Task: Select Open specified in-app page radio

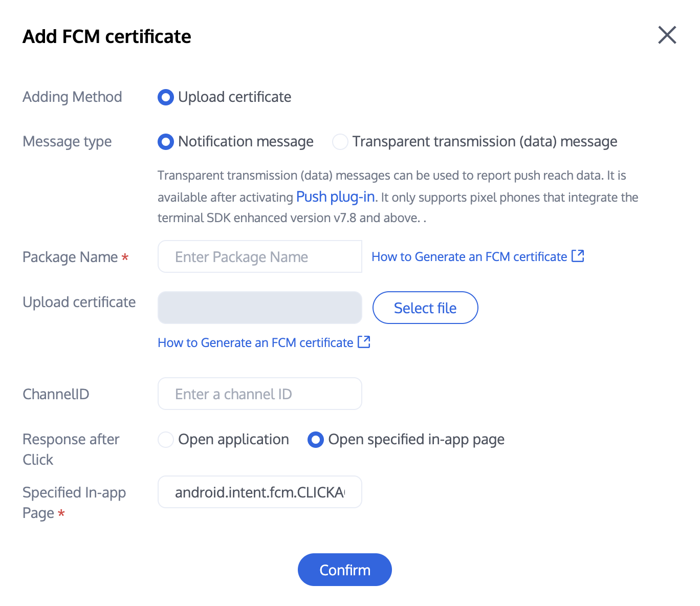Action: click(x=316, y=440)
